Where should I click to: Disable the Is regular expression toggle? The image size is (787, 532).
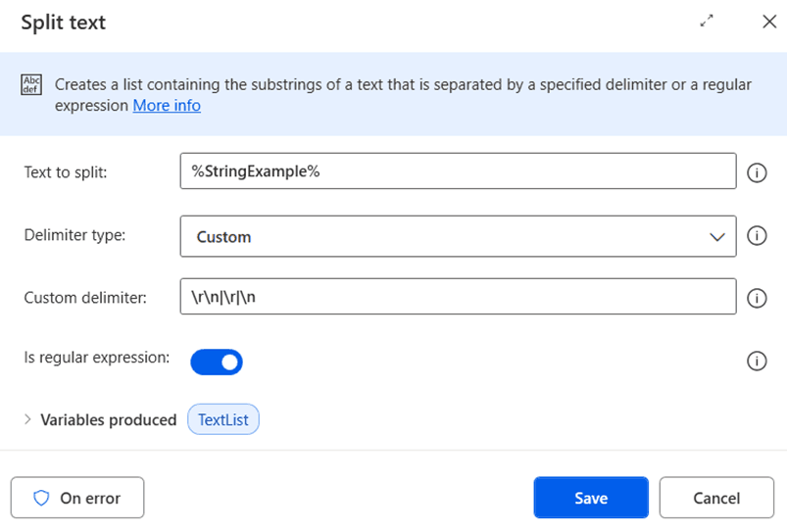pos(217,362)
